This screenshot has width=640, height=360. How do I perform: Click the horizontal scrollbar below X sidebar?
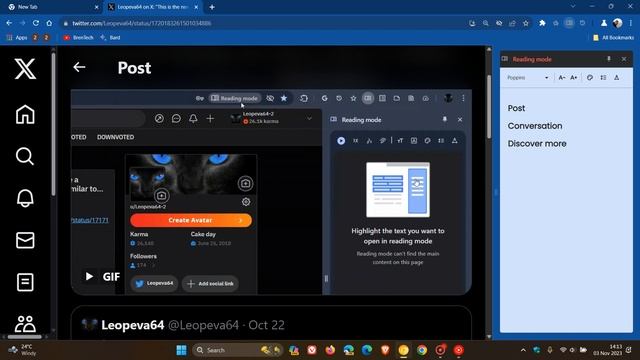tap(25, 337)
